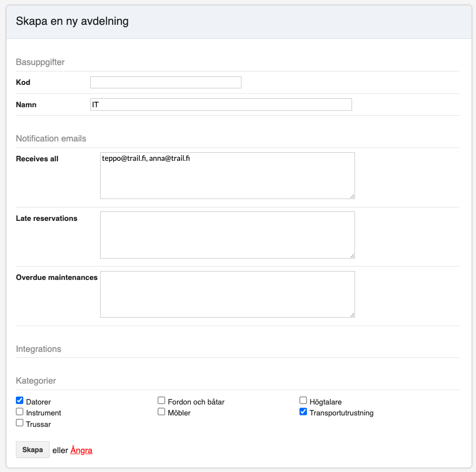The height and width of the screenshot is (472, 476).
Task: Grab the Receives all textarea resize handle
Action: pyautogui.click(x=352, y=196)
